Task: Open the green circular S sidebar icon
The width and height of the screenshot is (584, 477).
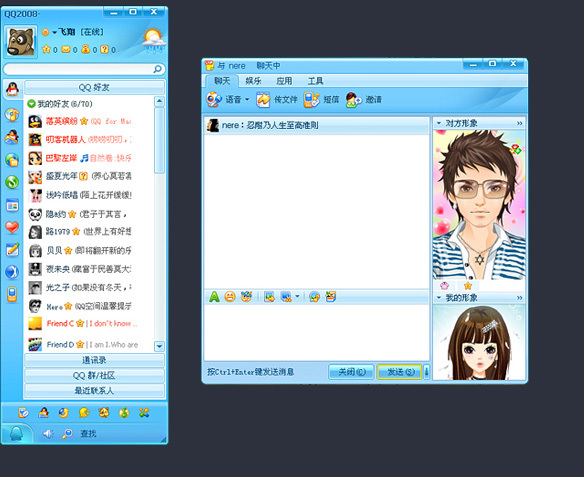Action: click(x=12, y=182)
